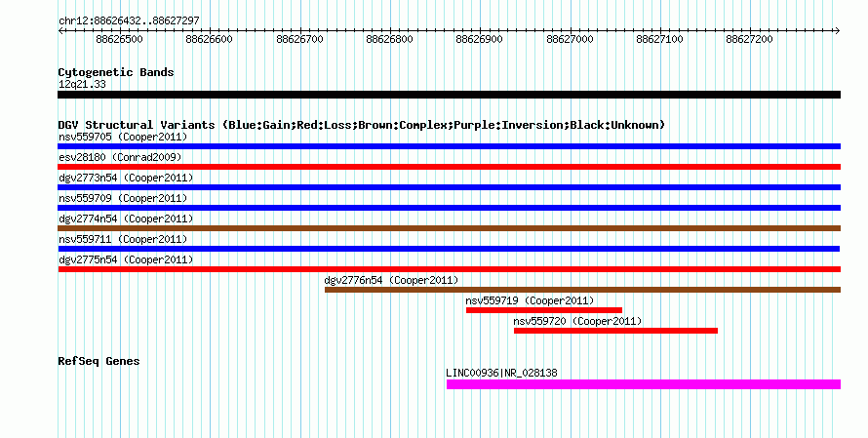Click the 88626700 ruler position

coord(299,39)
